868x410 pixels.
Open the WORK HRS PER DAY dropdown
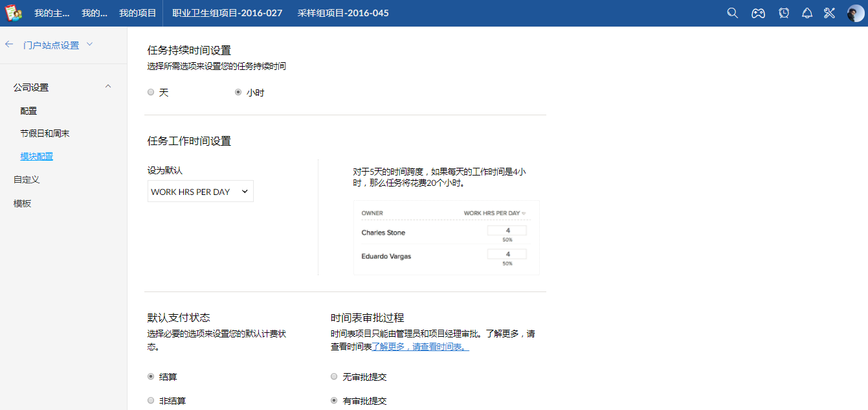200,192
